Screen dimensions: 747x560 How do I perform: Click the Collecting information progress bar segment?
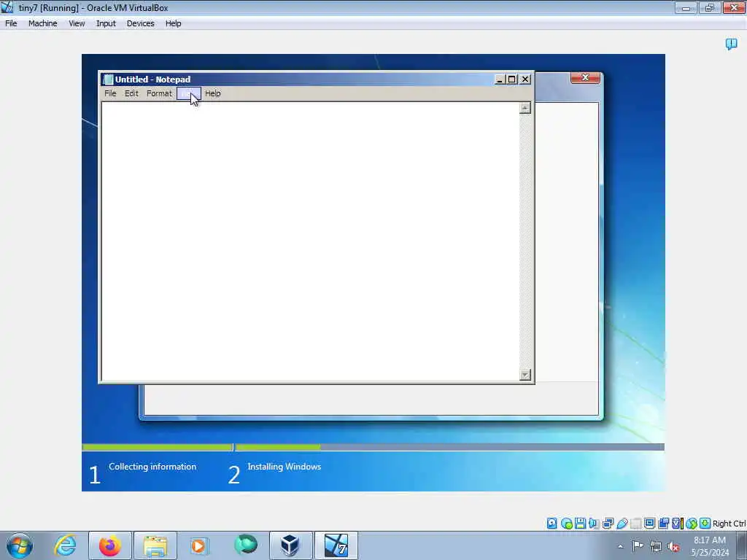(x=158, y=447)
